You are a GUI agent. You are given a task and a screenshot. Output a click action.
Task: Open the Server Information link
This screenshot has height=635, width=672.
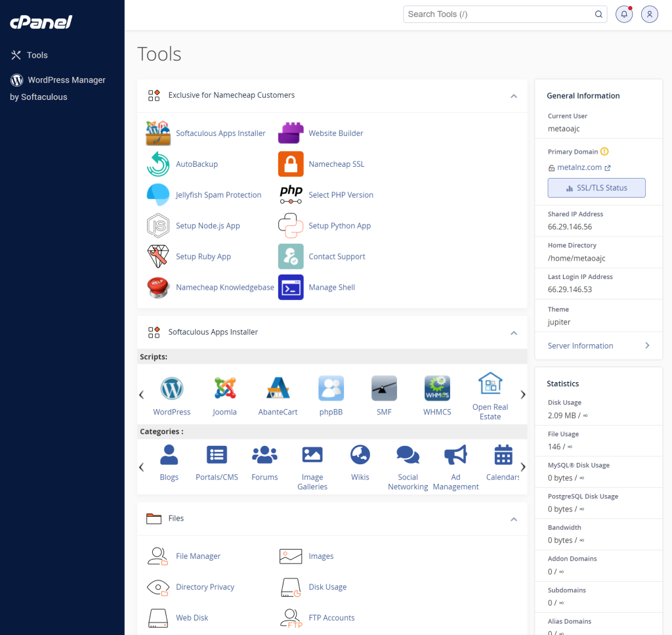[x=580, y=345]
